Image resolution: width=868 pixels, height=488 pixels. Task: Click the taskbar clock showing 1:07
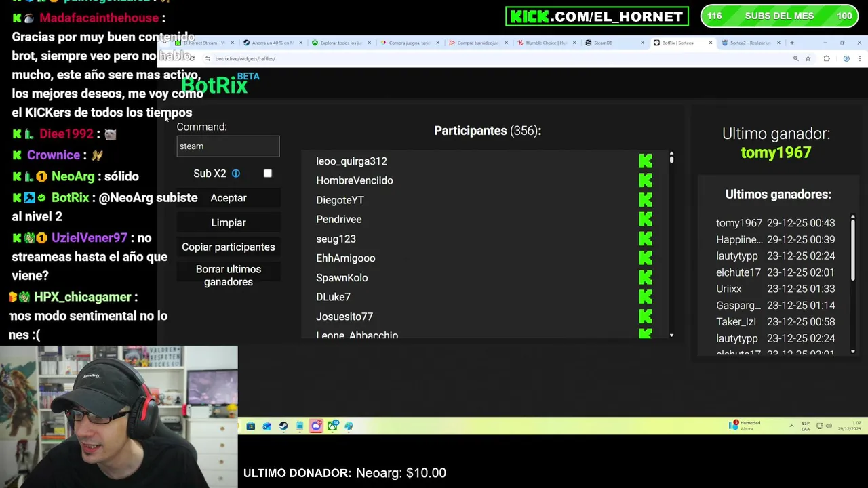[850, 426]
